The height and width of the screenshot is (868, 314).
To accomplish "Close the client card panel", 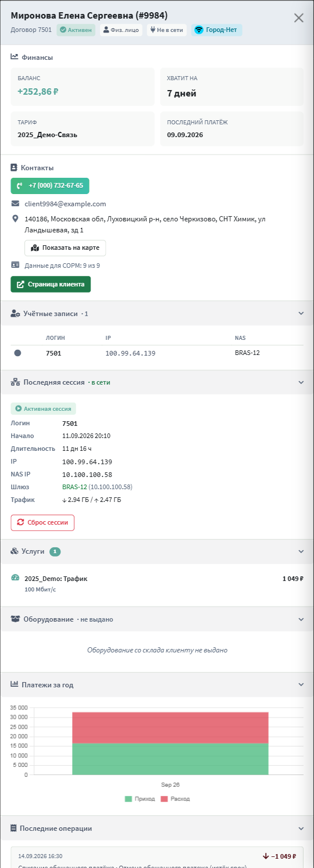I will 299,17.
